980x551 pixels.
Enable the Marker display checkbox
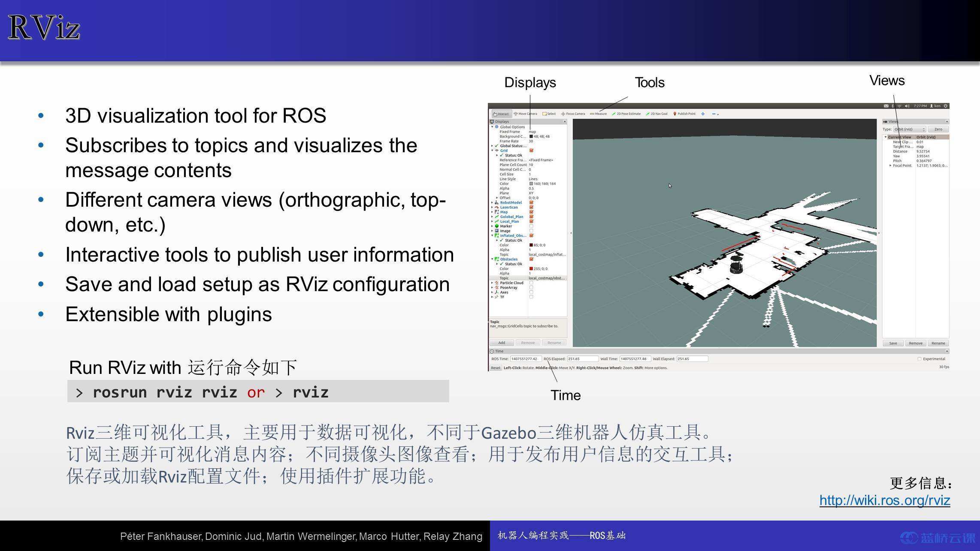click(x=531, y=226)
